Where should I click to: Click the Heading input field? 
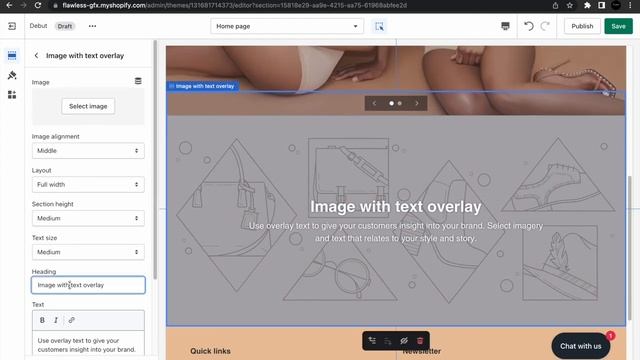88,285
